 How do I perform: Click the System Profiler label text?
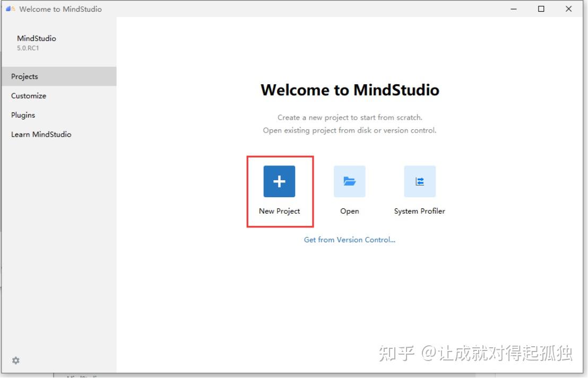tap(419, 211)
